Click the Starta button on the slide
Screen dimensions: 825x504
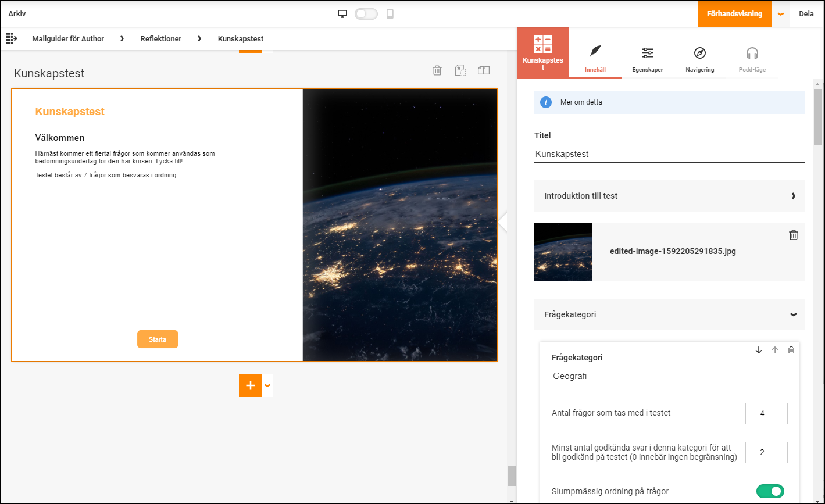coord(158,339)
